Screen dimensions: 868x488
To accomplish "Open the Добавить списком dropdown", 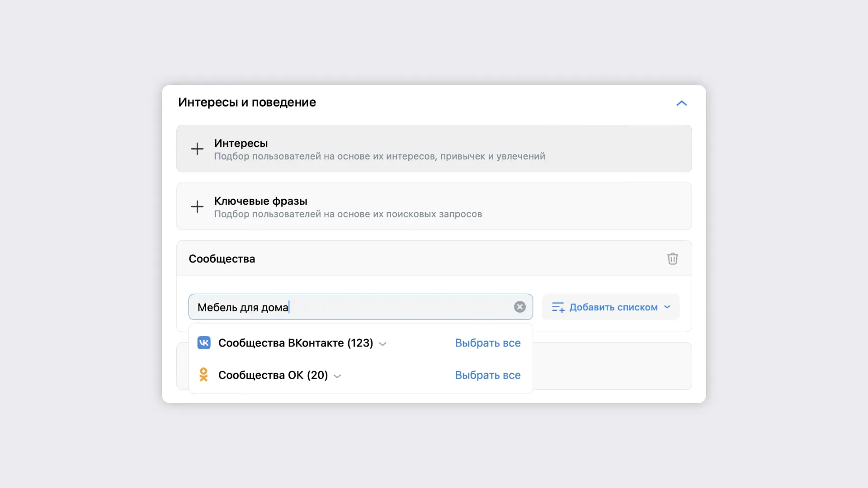I will pyautogui.click(x=611, y=307).
